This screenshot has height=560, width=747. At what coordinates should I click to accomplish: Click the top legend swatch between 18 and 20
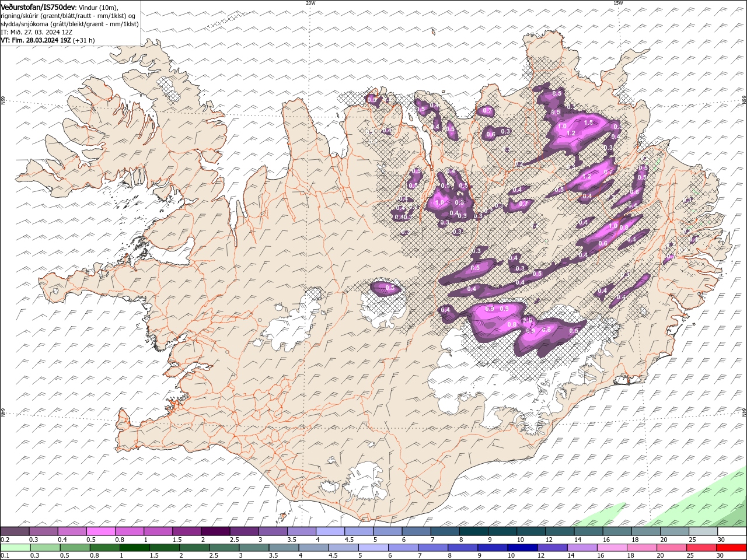pyautogui.click(x=645, y=531)
